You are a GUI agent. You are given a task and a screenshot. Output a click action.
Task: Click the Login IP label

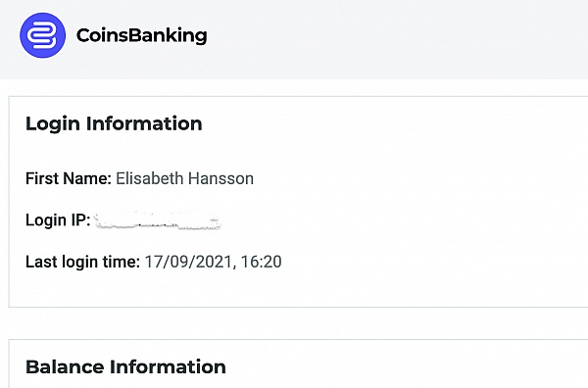pyautogui.click(x=58, y=220)
